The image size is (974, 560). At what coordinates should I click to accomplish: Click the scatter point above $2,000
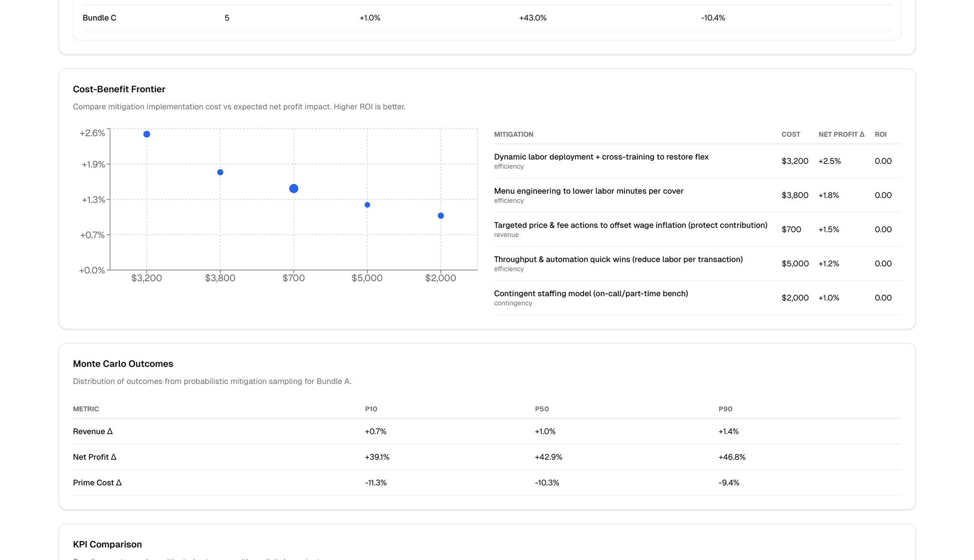441,216
